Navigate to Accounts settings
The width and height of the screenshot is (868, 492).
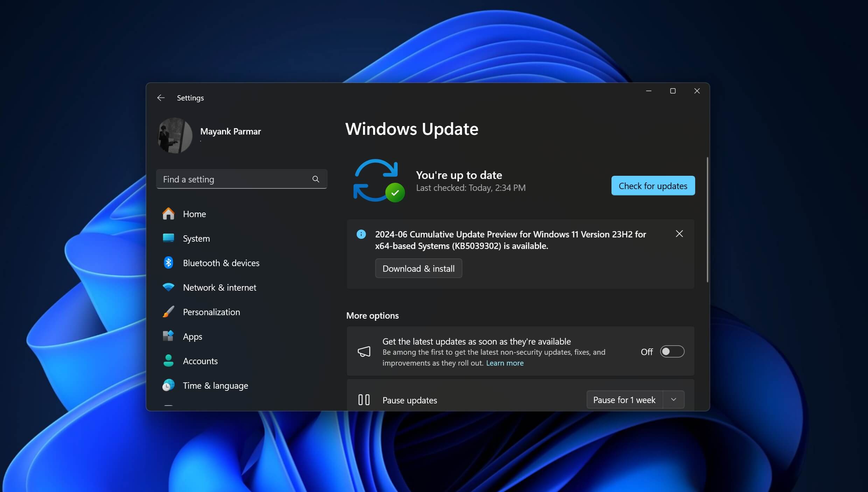[241, 361]
